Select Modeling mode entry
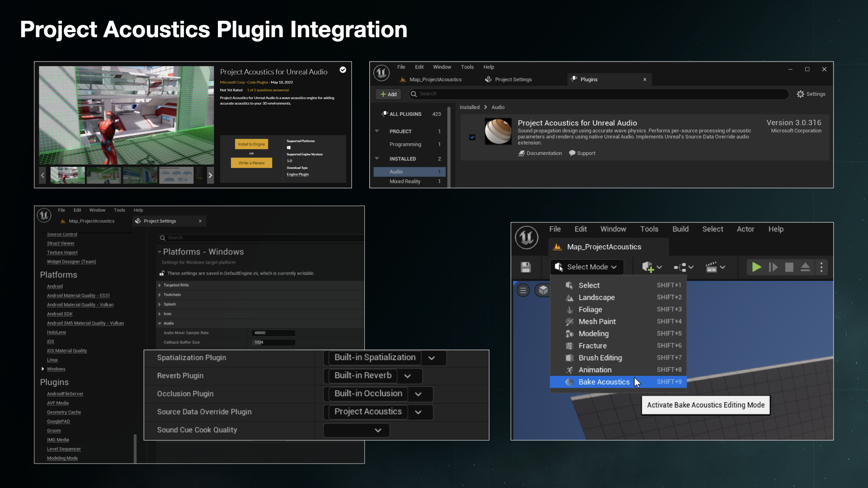Image resolution: width=868 pixels, height=488 pixels. pyautogui.click(x=618, y=333)
